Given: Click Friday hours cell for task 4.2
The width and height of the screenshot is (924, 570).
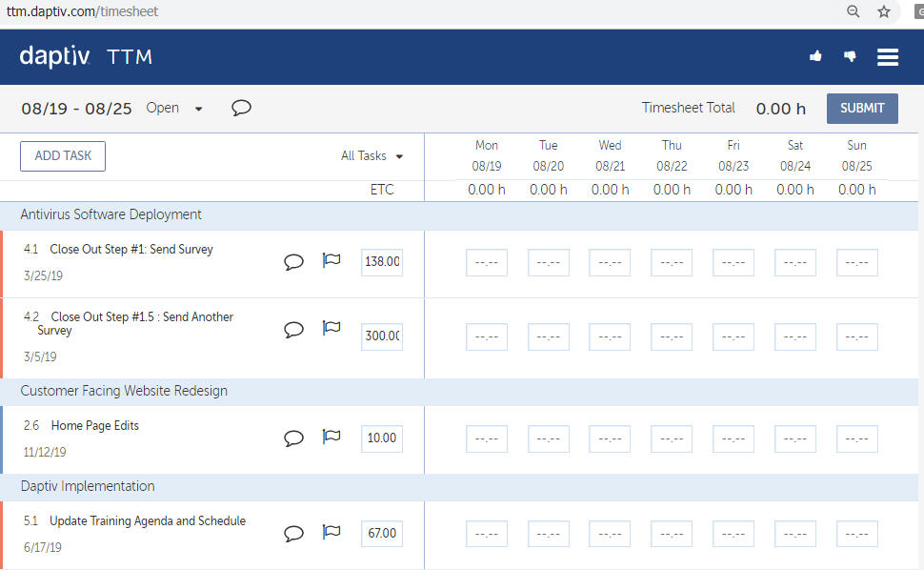Looking at the screenshot, I should (x=733, y=337).
